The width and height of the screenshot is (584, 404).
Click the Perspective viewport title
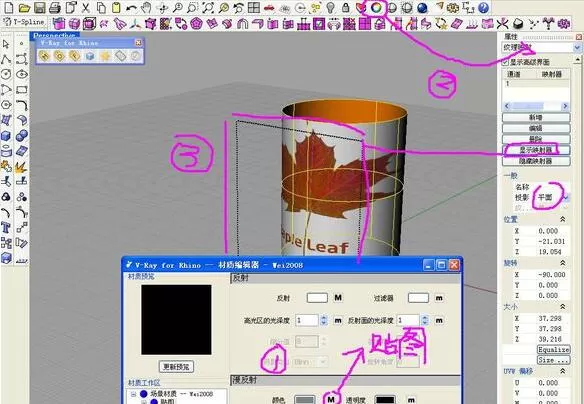tap(54, 35)
